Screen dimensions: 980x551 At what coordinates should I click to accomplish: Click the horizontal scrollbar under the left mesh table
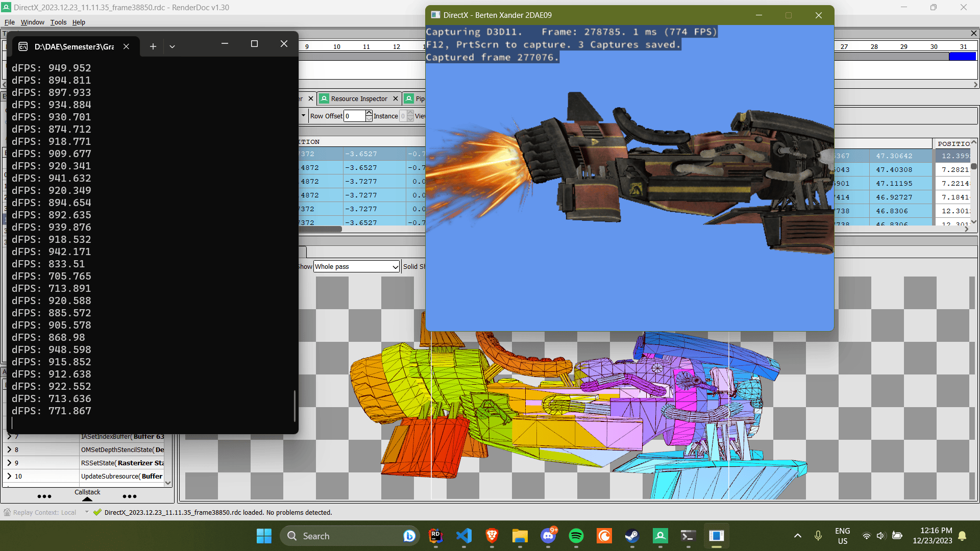tap(321, 229)
